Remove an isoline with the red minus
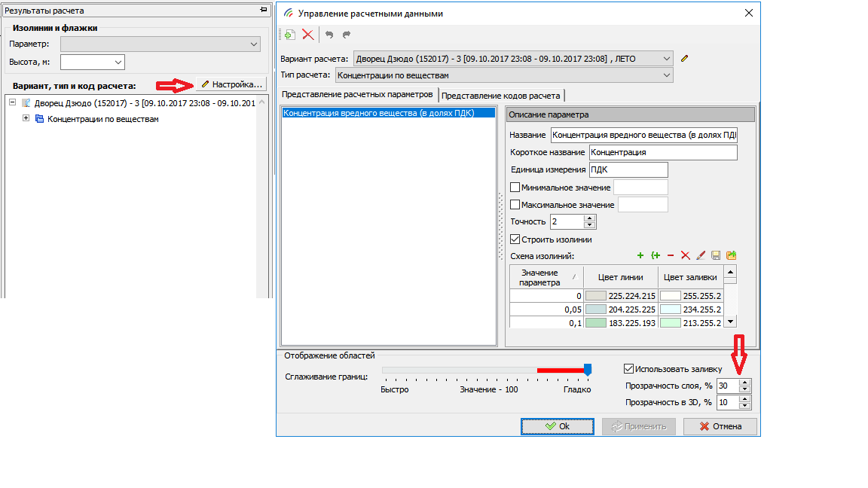Screen dimensions: 868x488 [x=671, y=256]
